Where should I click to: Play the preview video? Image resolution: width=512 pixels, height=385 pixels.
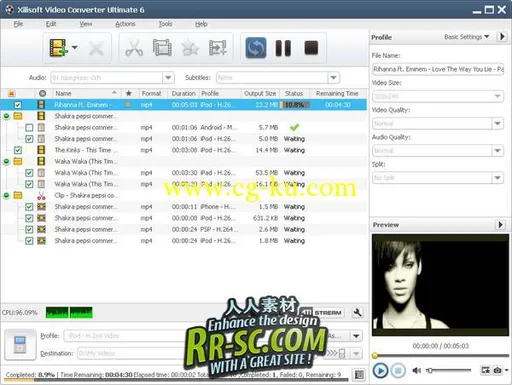click(x=380, y=370)
